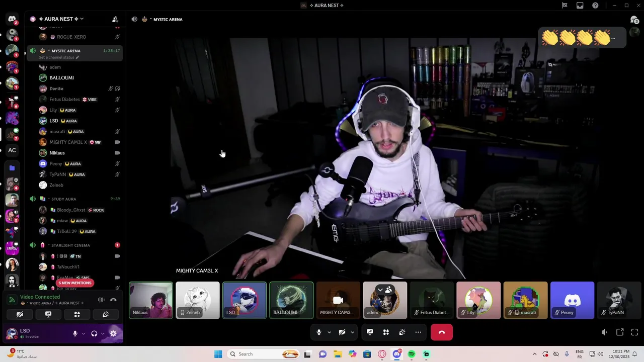Click the invite members icon beside AURA NEST

pos(115,19)
